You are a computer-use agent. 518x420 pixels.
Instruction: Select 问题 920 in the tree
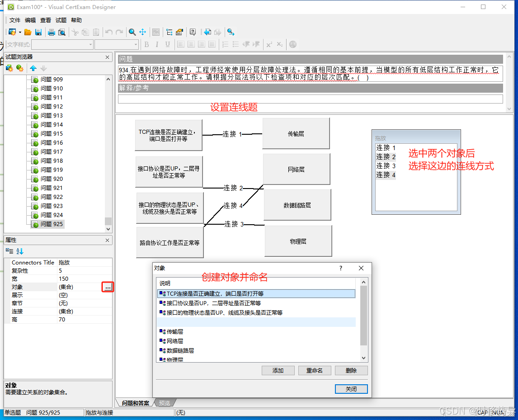pyautogui.click(x=52, y=179)
